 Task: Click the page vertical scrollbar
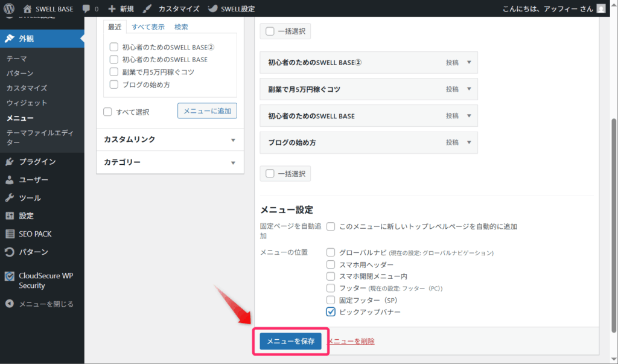[x=614, y=225]
